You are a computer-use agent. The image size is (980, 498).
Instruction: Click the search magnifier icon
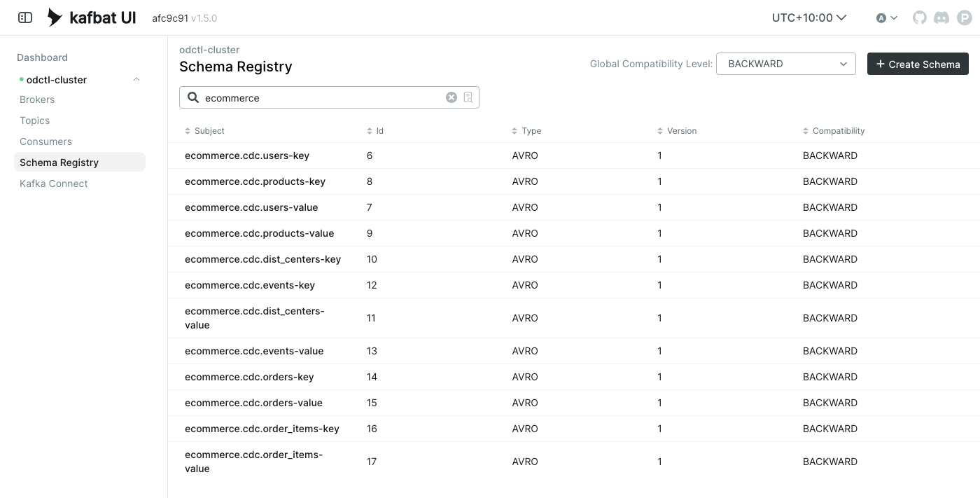pos(193,97)
